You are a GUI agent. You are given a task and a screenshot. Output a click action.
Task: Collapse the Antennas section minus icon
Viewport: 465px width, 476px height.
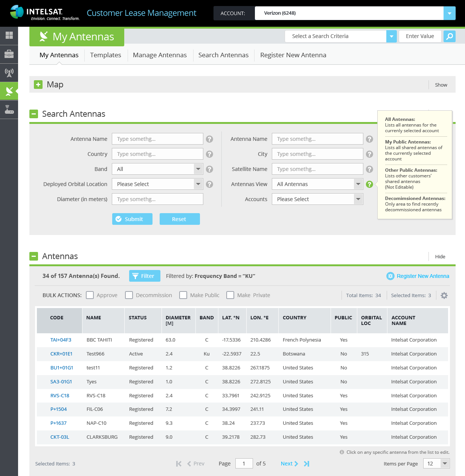[x=34, y=256]
